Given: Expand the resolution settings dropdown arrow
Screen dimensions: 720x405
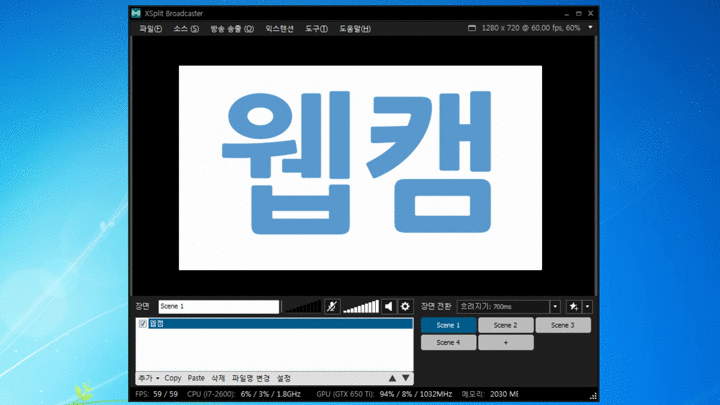Looking at the screenshot, I should click(x=591, y=28).
